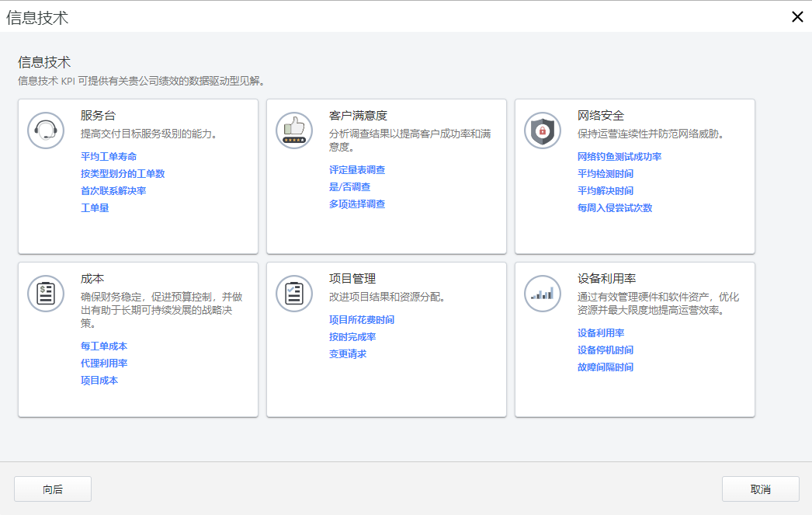
Task: Click the 网络安全 shield icon
Action: point(542,130)
